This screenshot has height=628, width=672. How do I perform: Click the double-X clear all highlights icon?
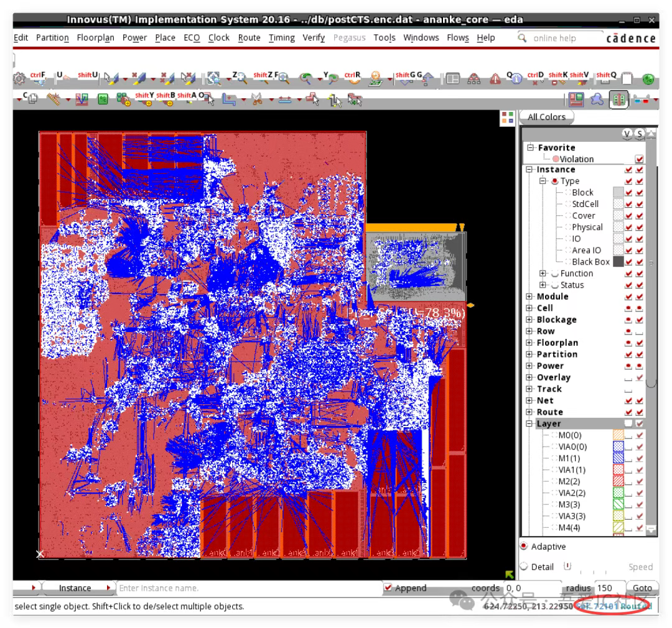point(166,78)
